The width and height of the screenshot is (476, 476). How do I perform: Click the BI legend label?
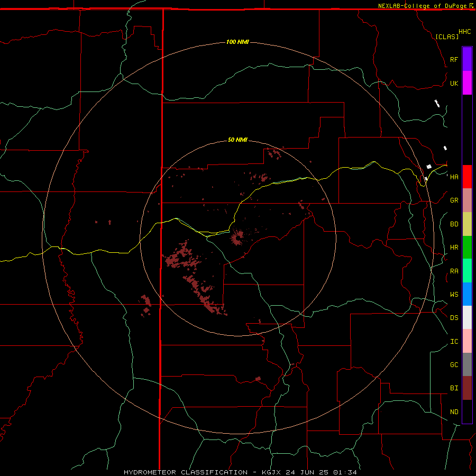(454, 388)
